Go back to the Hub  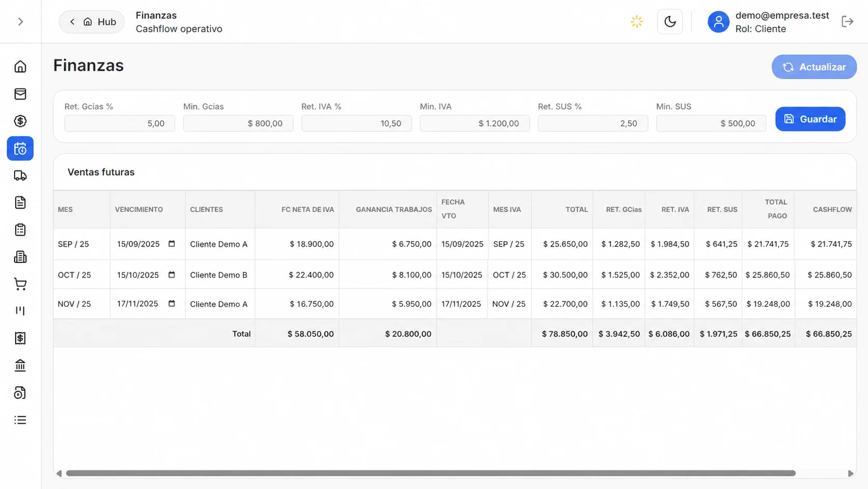(92, 22)
